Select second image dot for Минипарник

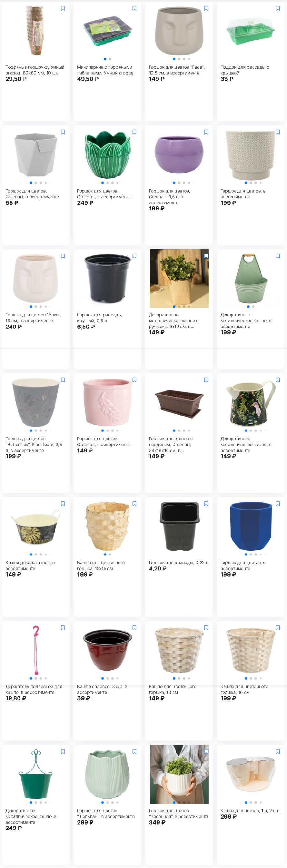(x=110, y=59)
